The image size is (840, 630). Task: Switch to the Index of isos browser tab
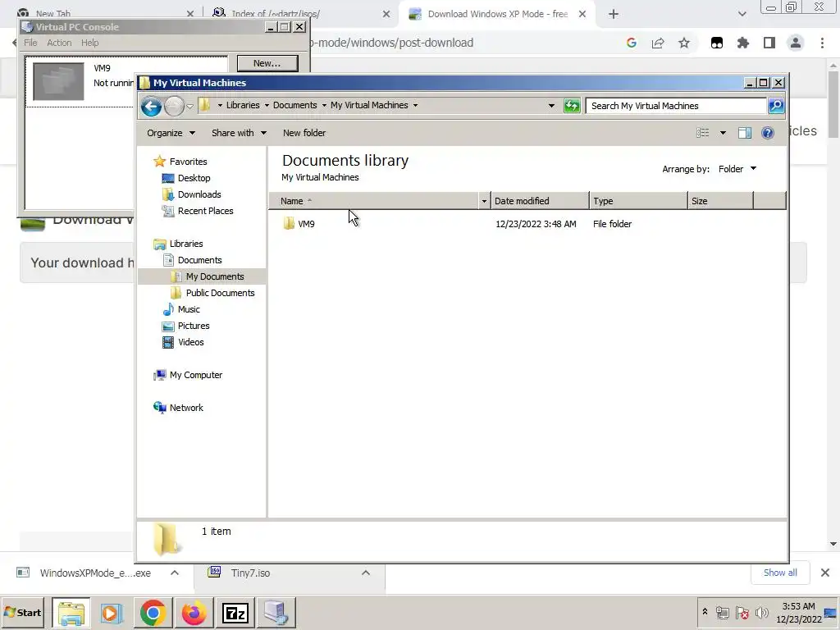pos(276,13)
